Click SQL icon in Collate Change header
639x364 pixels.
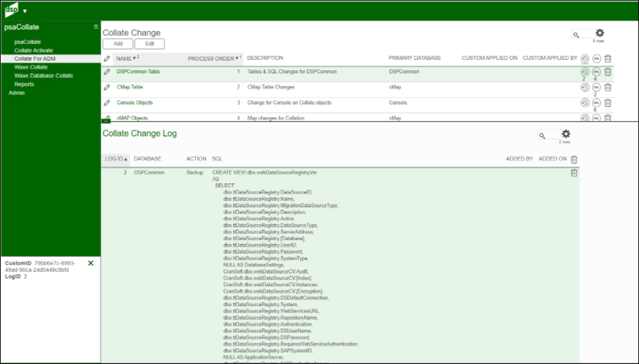click(x=596, y=59)
